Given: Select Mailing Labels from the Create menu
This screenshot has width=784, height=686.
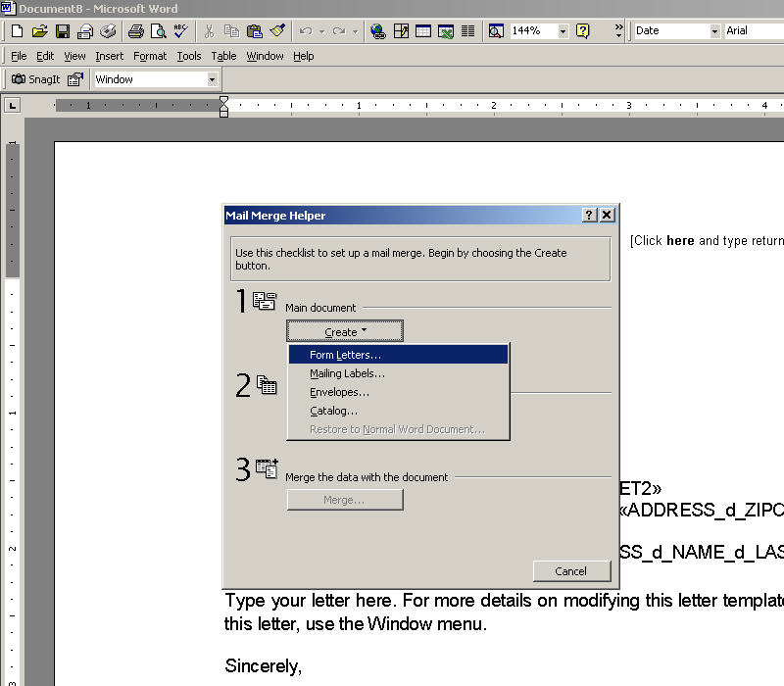Looking at the screenshot, I should pos(347,373).
